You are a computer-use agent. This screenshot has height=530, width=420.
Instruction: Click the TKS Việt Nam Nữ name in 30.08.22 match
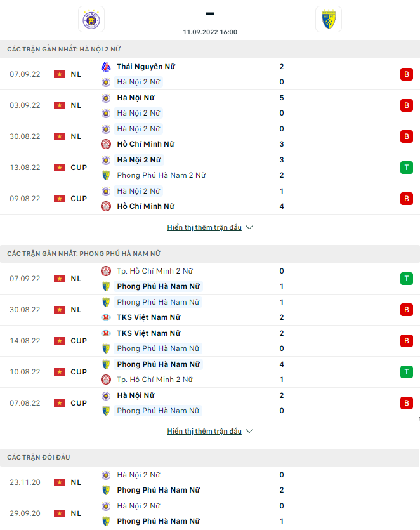point(148,317)
